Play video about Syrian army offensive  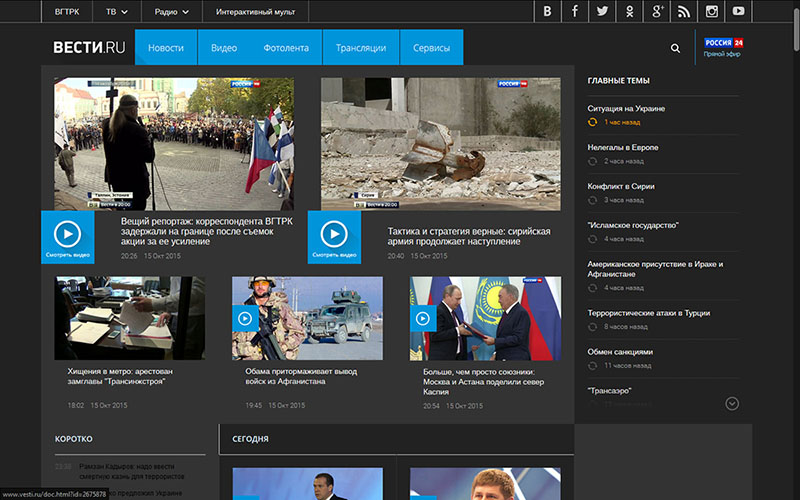pyautogui.click(x=334, y=237)
